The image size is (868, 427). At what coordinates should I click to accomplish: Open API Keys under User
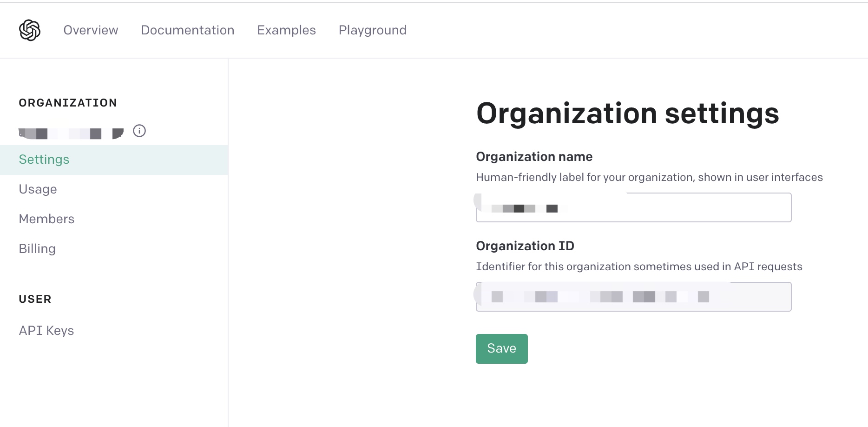46,331
